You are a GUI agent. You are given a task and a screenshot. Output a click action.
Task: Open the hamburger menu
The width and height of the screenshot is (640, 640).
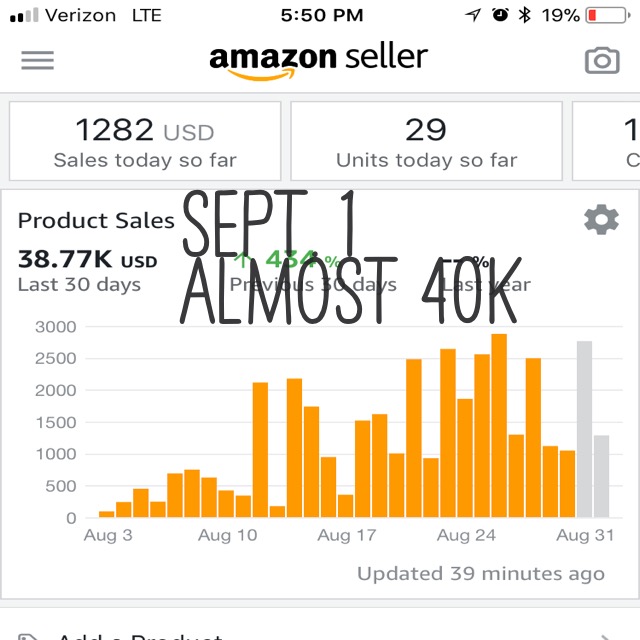(38, 60)
